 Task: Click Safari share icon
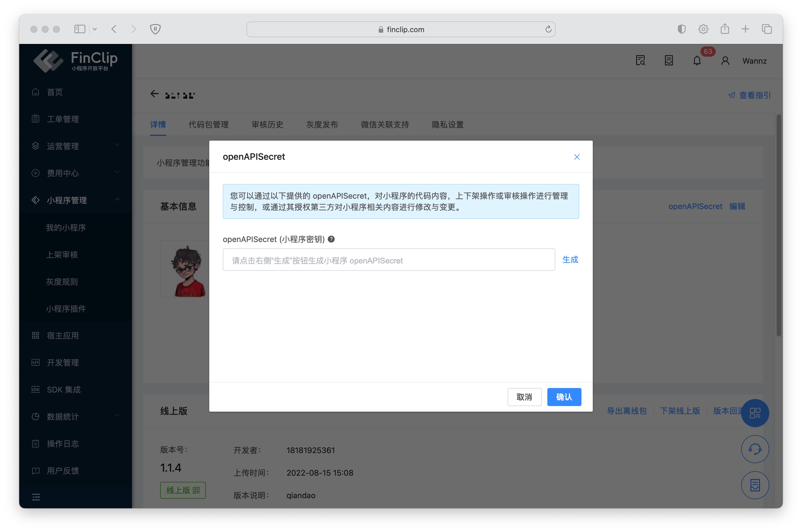click(724, 29)
